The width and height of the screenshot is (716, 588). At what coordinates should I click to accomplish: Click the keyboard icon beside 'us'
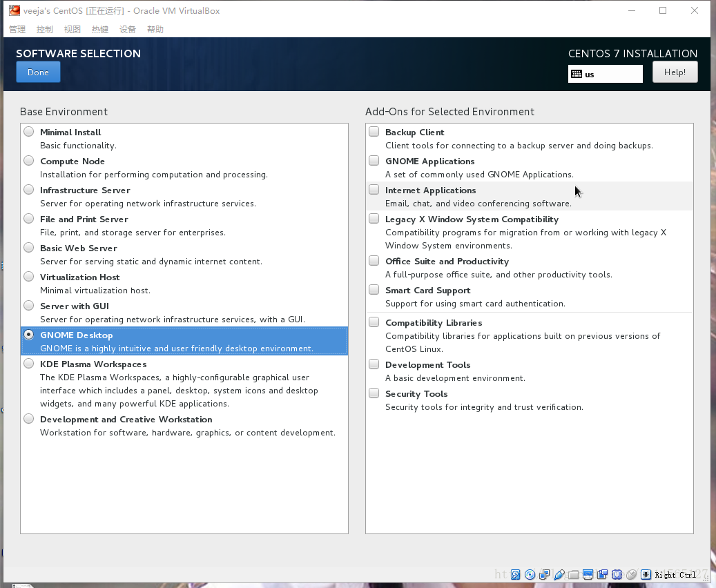[x=577, y=74]
